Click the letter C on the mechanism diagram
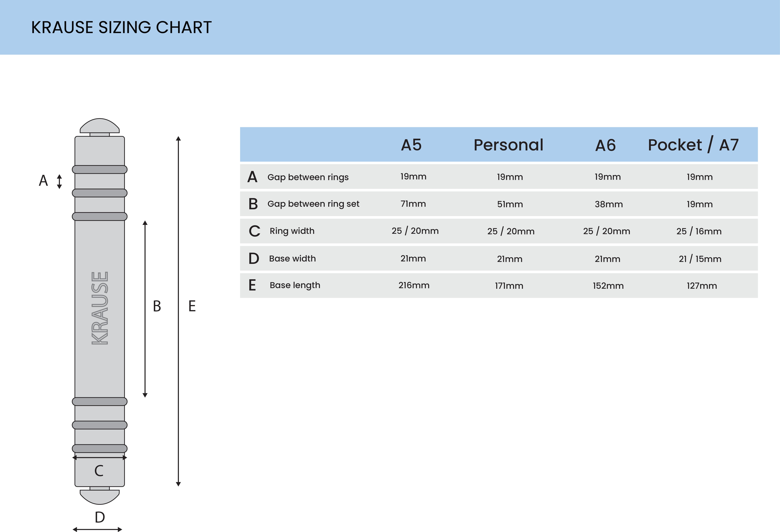The width and height of the screenshot is (780, 532). (99, 471)
